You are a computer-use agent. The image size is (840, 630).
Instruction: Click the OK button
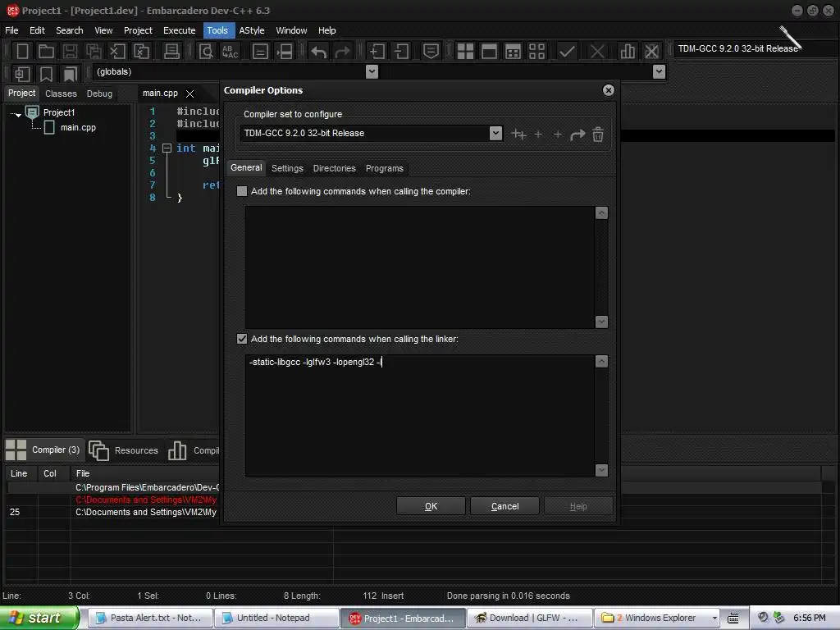pos(431,506)
